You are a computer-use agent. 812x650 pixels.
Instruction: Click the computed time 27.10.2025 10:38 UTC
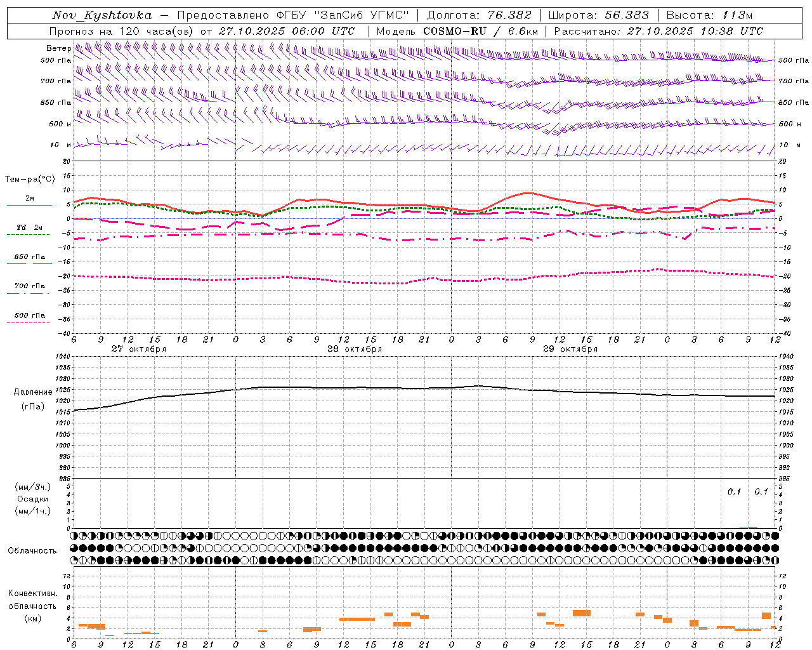(695, 31)
